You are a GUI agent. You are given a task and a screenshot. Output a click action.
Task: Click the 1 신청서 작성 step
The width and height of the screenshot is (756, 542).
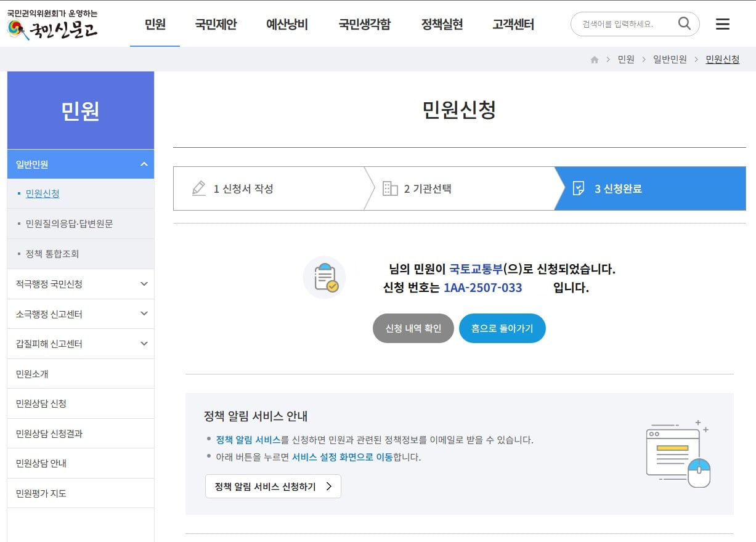pos(268,188)
